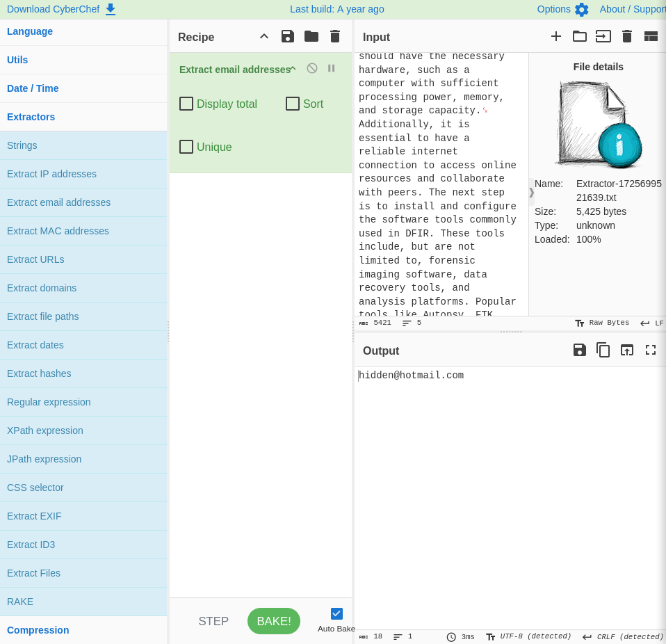Viewport: 666px width, 644px height.
Task: Save the output to a file
Action: coord(580,350)
